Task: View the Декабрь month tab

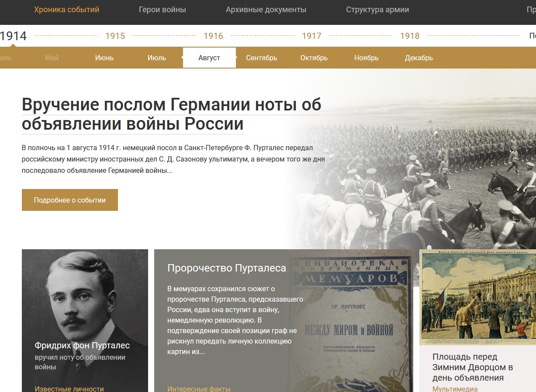Action: pos(419,58)
